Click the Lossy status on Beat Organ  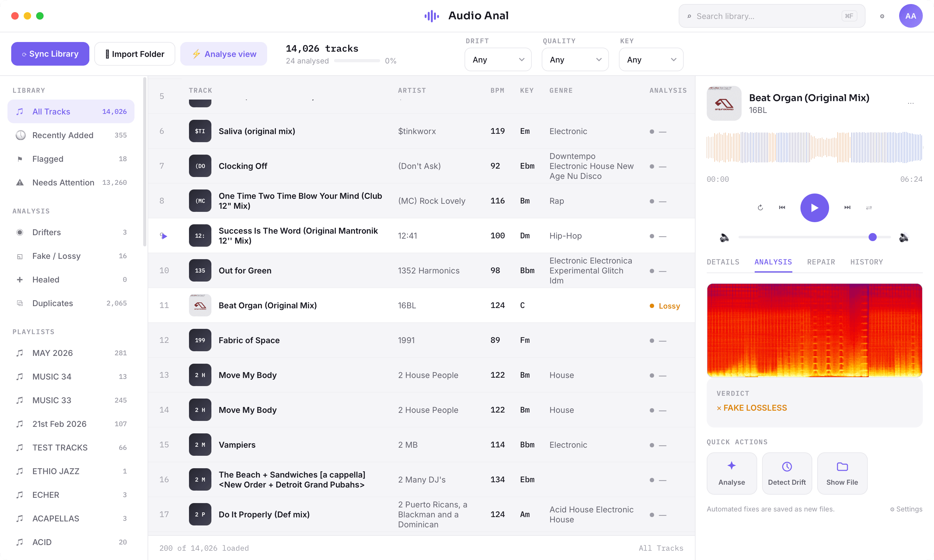tap(664, 306)
